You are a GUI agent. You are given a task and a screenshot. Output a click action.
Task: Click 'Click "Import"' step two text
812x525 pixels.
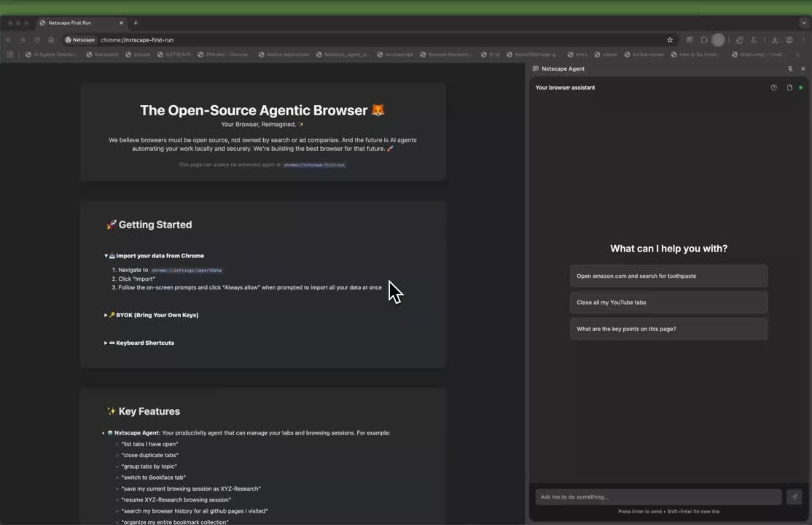pyautogui.click(x=137, y=279)
